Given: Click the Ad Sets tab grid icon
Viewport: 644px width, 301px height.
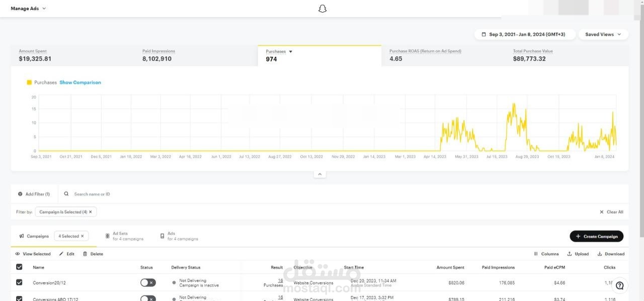Looking at the screenshot, I should 107,236.
